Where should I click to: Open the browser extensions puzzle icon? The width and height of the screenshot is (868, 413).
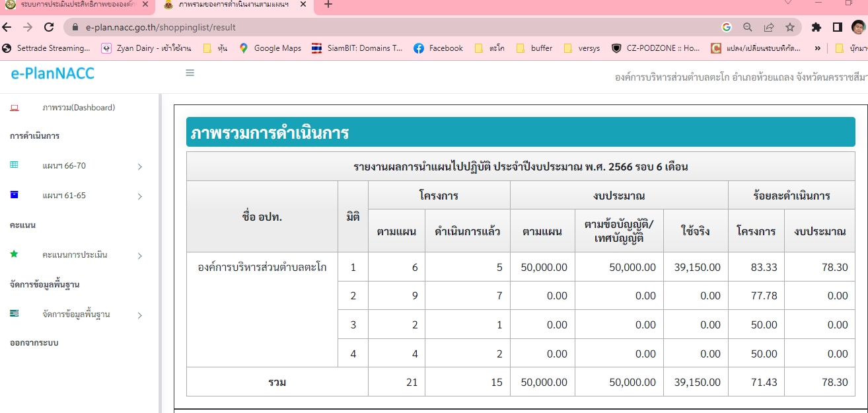coord(816,27)
